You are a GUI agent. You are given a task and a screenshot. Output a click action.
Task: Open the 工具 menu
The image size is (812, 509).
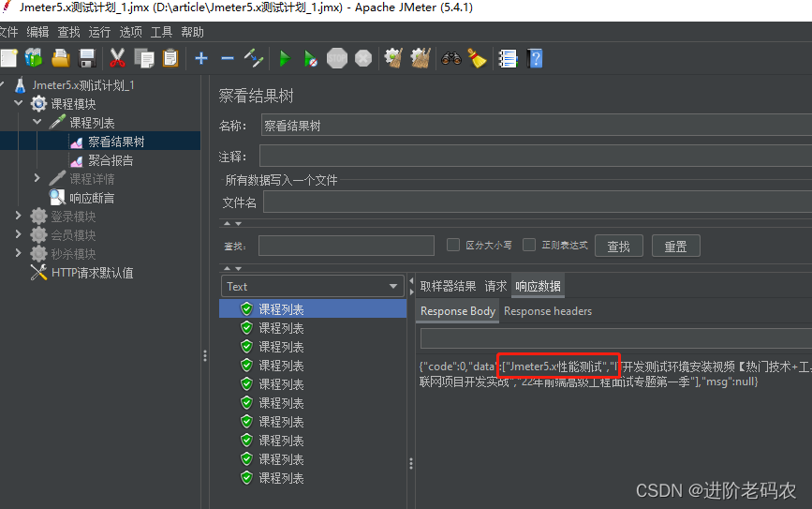(162, 32)
